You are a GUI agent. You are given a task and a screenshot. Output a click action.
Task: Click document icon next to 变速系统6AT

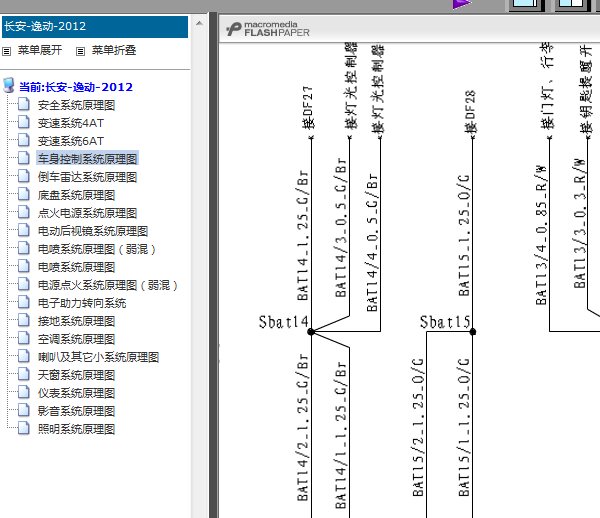(24, 140)
